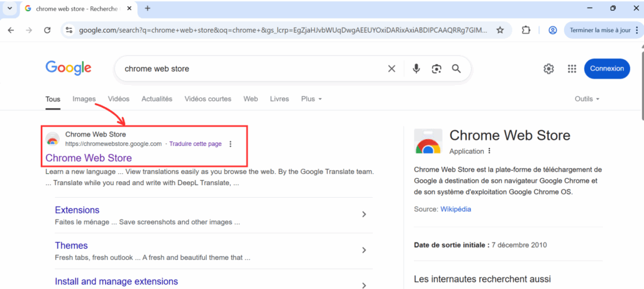Switch to the Vidéos search tab
Image resolution: width=644 pixels, height=289 pixels.
pos(118,99)
